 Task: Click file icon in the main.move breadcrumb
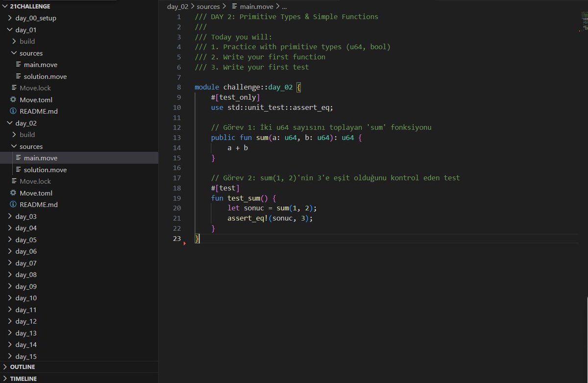[x=235, y=6]
